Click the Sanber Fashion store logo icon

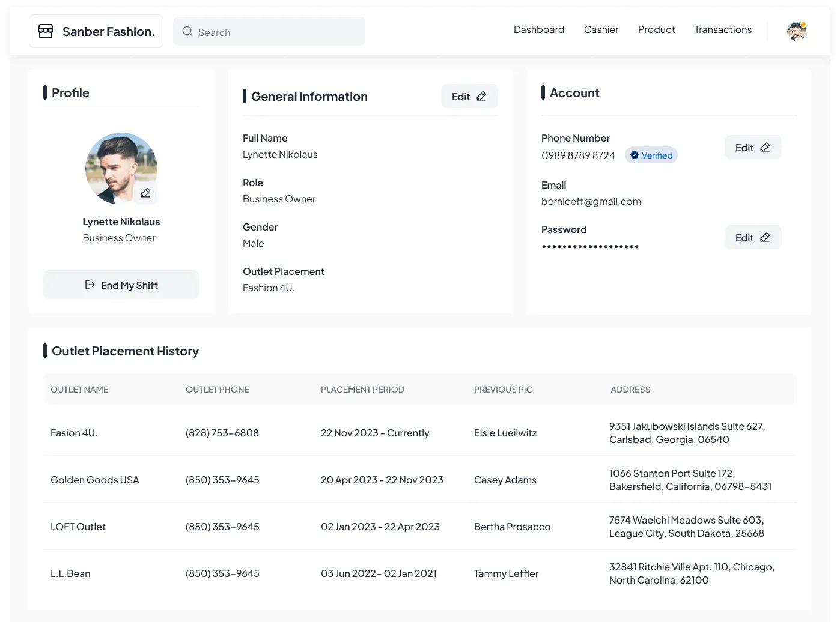[x=46, y=31]
